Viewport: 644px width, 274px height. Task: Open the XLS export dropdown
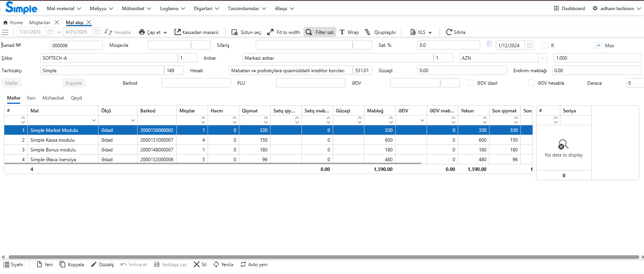click(x=430, y=32)
